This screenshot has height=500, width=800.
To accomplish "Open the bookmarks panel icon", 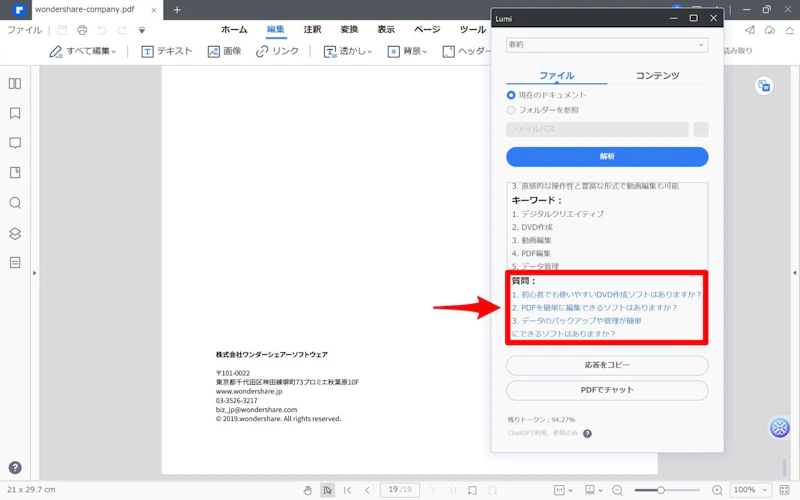I will (15, 113).
